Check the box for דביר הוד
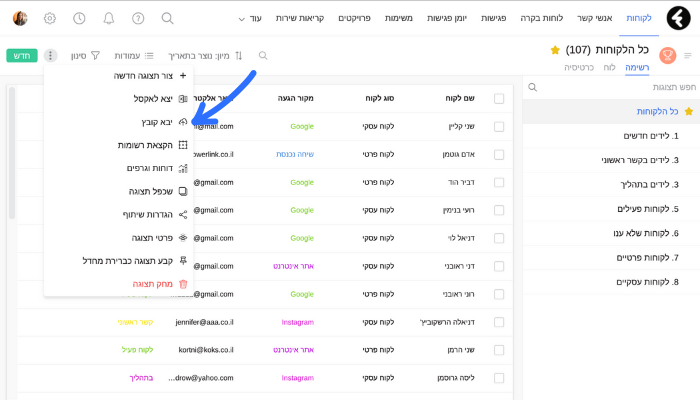The image size is (700, 400). pyautogui.click(x=499, y=183)
